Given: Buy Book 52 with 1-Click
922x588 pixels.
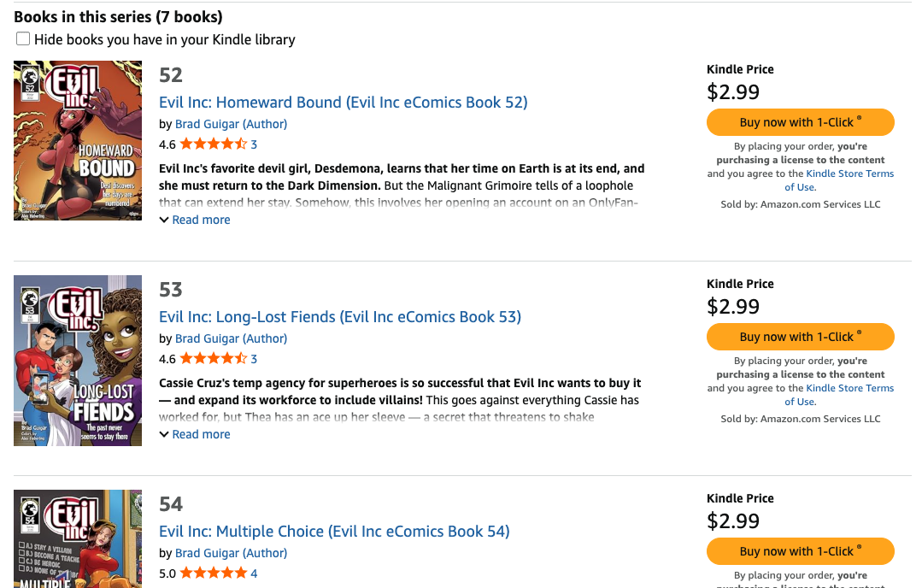Looking at the screenshot, I should point(800,122).
